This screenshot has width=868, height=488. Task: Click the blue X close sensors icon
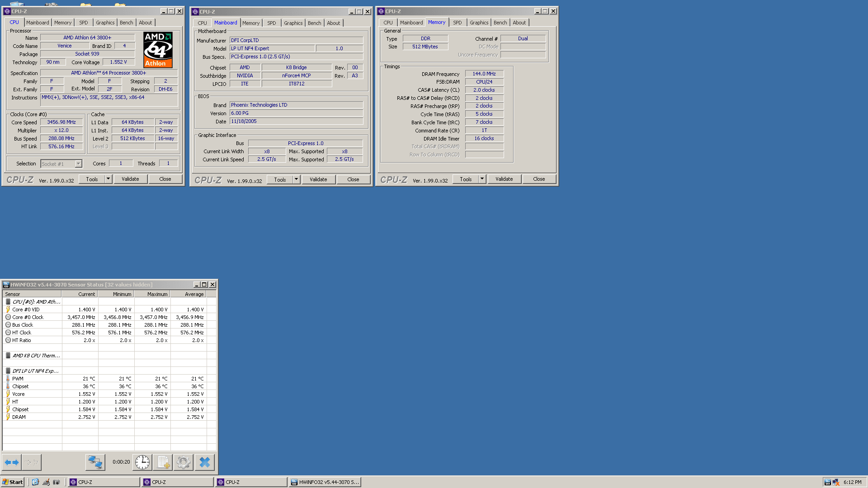coord(204,462)
